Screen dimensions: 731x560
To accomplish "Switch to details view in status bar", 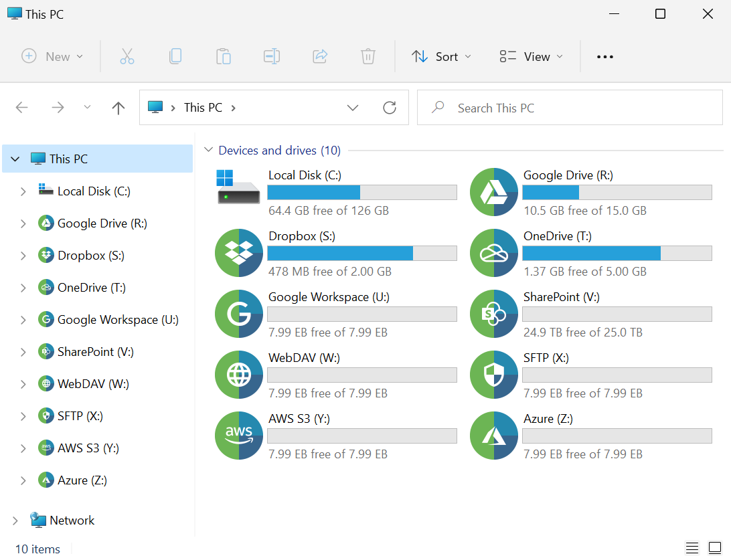I will tap(693, 549).
